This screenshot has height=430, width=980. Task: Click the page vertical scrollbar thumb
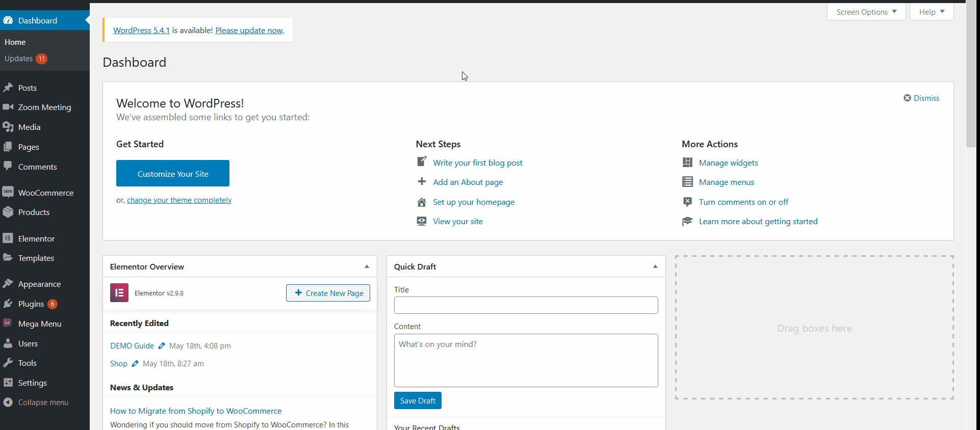click(971, 75)
